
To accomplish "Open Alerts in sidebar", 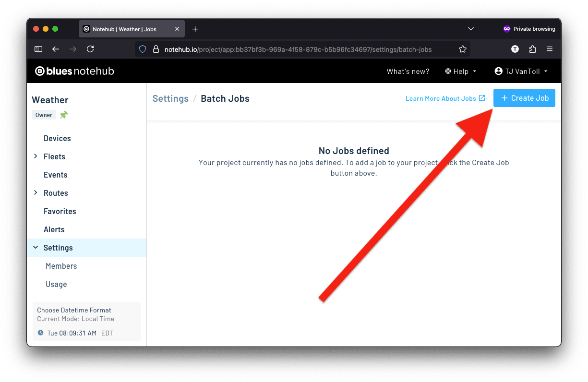I will click(54, 229).
